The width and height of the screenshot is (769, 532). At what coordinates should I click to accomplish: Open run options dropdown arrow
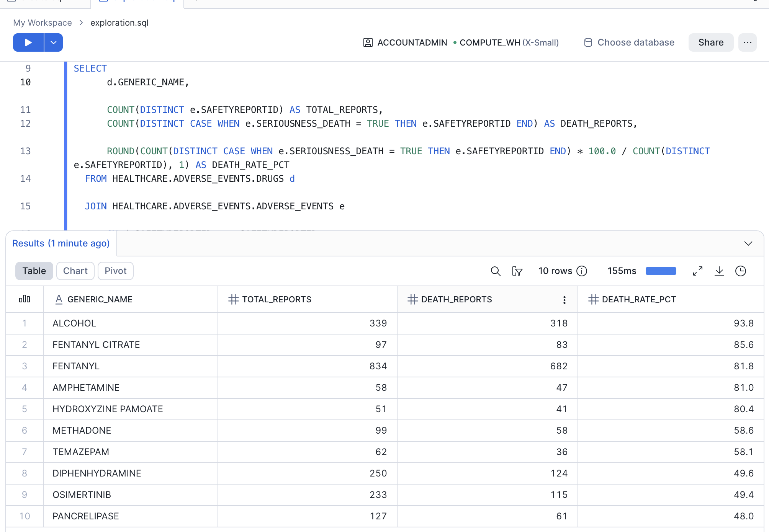pyautogui.click(x=54, y=42)
